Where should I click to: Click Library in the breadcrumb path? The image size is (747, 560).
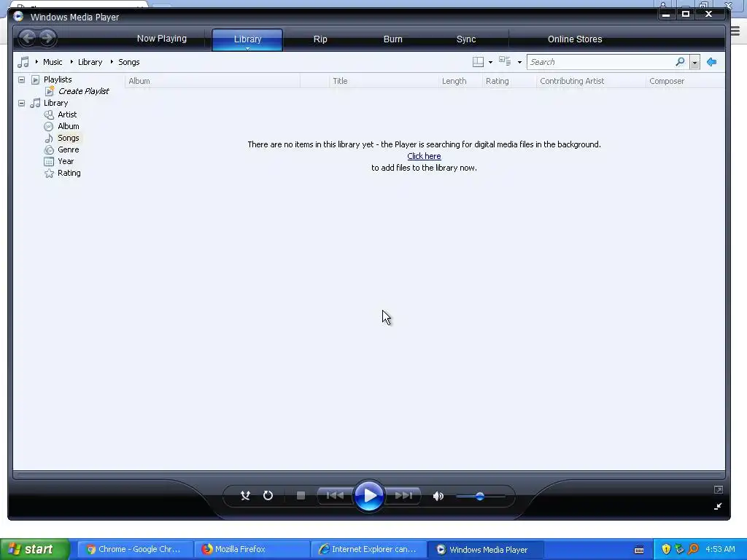pos(90,62)
